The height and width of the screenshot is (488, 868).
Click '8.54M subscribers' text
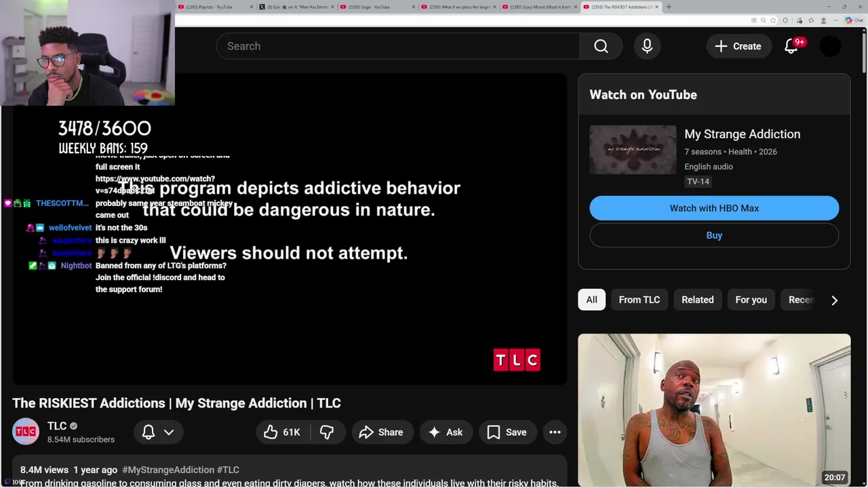[x=81, y=439]
